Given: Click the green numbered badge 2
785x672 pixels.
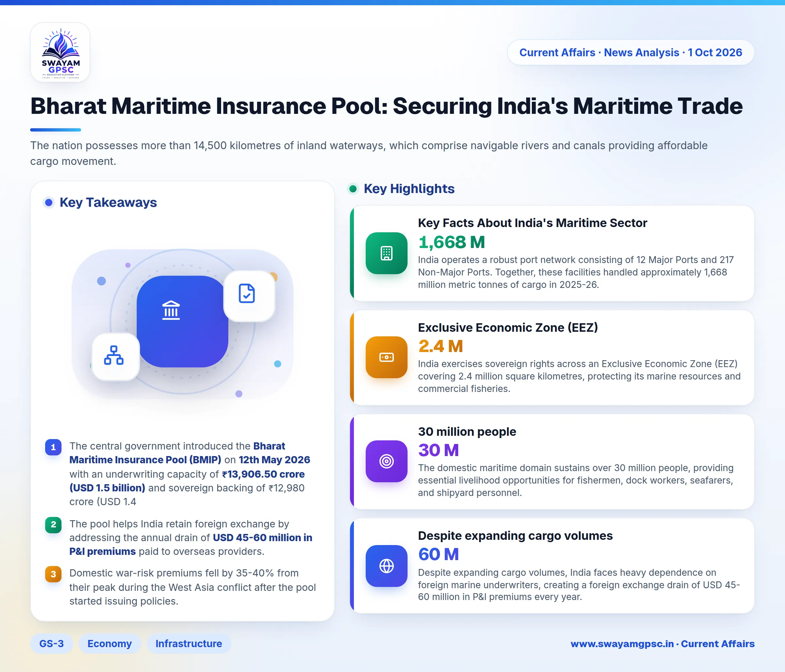Looking at the screenshot, I should (53, 524).
